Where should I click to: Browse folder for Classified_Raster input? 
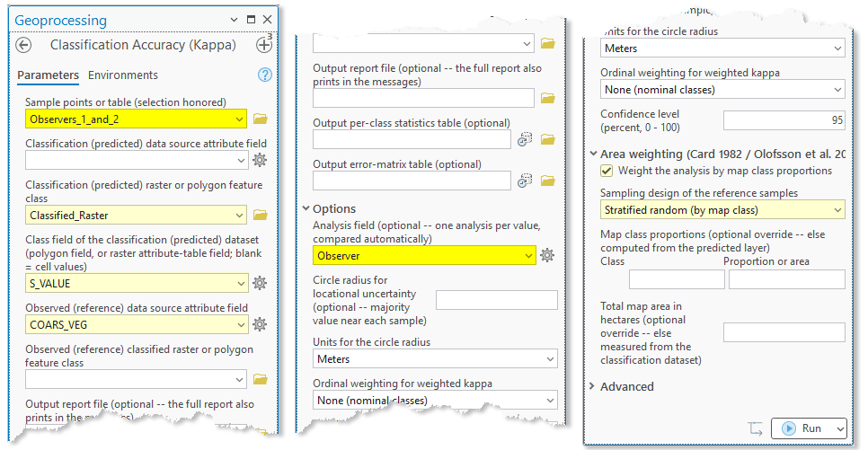tap(261, 215)
